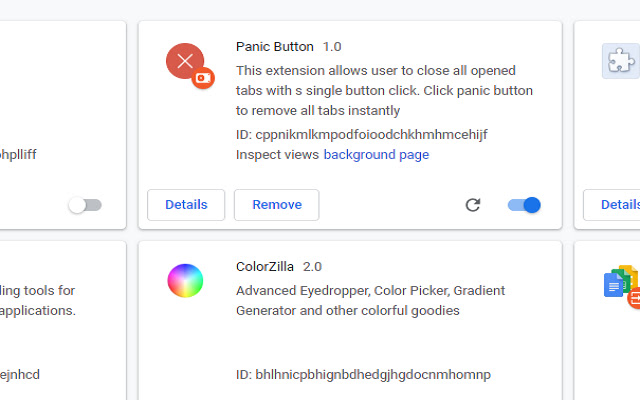Click the orange badge on Panic Button icon
The width and height of the screenshot is (640, 400).
pos(203,78)
